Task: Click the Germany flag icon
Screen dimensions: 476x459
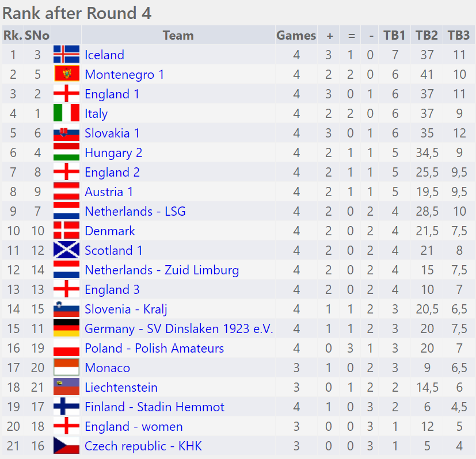Action: pyautogui.click(x=66, y=328)
